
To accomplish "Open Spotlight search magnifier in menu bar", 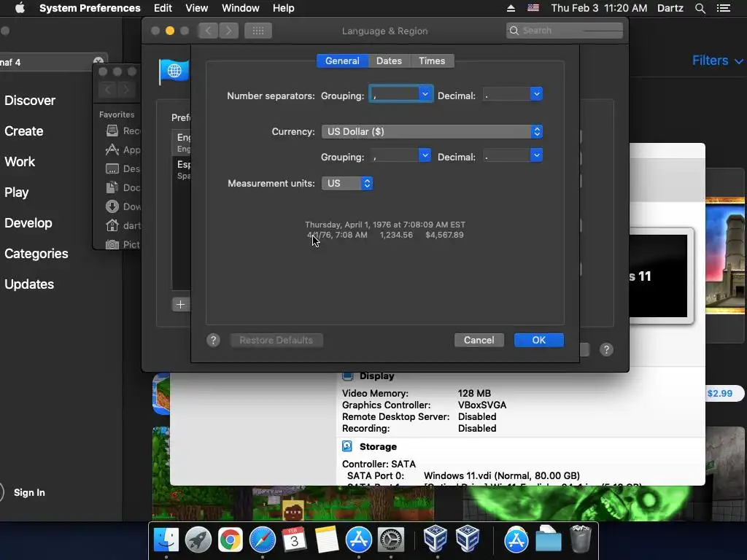I will click(x=700, y=8).
